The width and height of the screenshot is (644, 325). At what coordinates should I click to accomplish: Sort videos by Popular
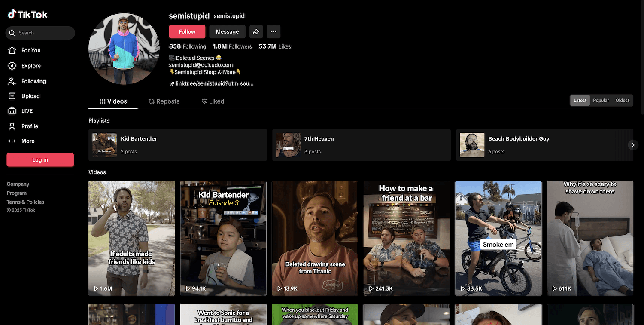pos(601,101)
